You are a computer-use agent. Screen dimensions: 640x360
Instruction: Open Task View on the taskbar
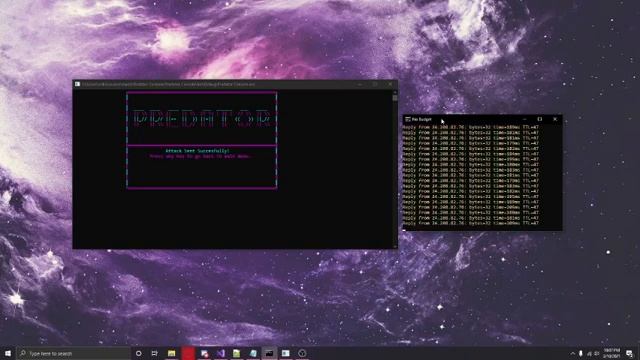[155, 353]
